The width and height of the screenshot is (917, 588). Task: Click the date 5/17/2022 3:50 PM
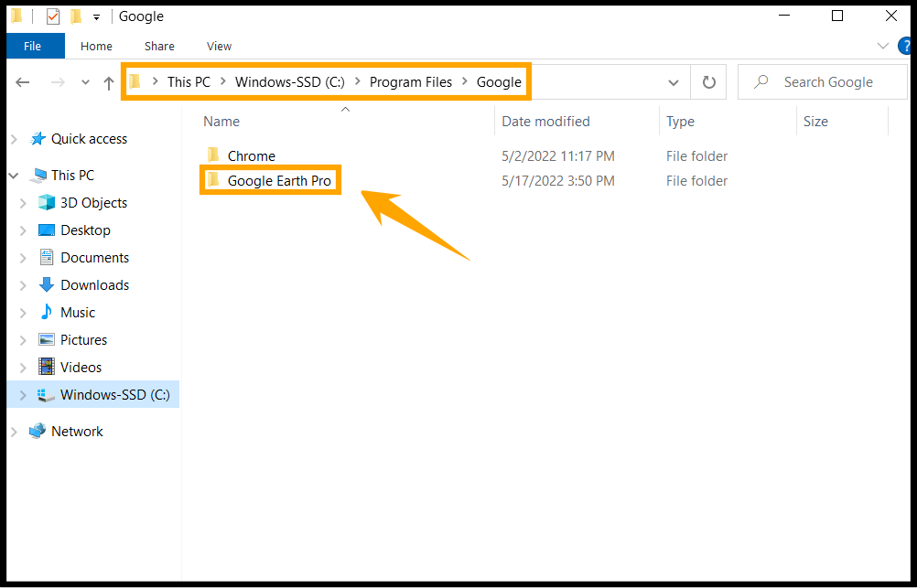coord(558,181)
